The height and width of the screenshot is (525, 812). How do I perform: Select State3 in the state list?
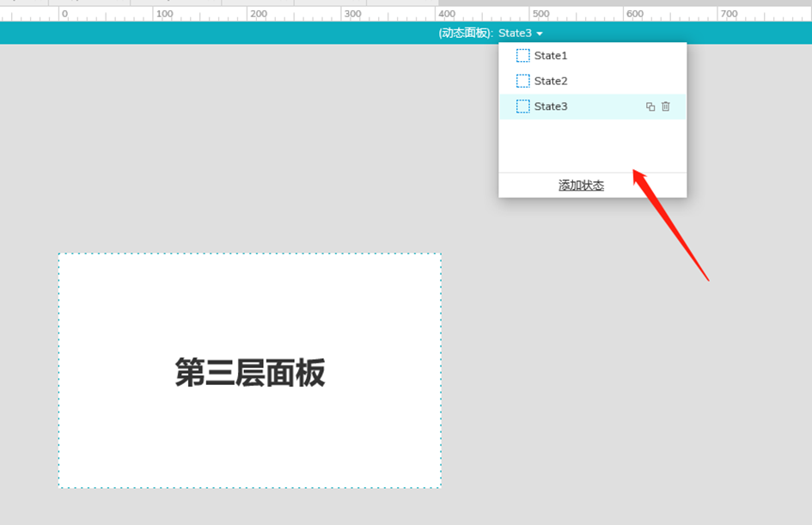point(592,107)
